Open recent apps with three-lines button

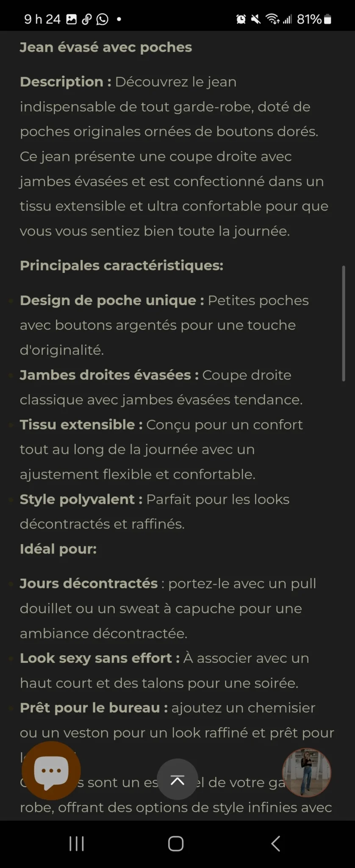(x=77, y=843)
